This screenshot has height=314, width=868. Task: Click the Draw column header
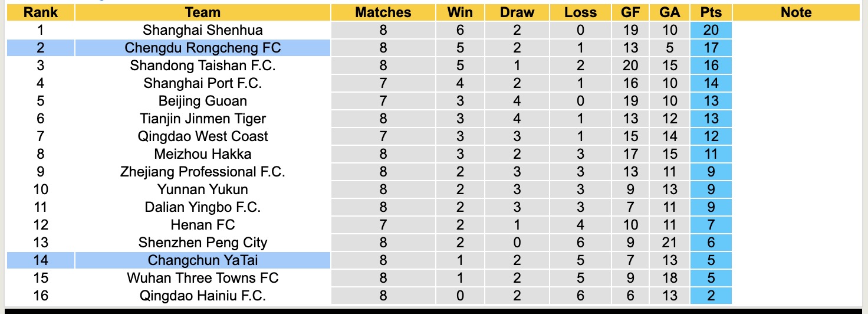pos(517,12)
